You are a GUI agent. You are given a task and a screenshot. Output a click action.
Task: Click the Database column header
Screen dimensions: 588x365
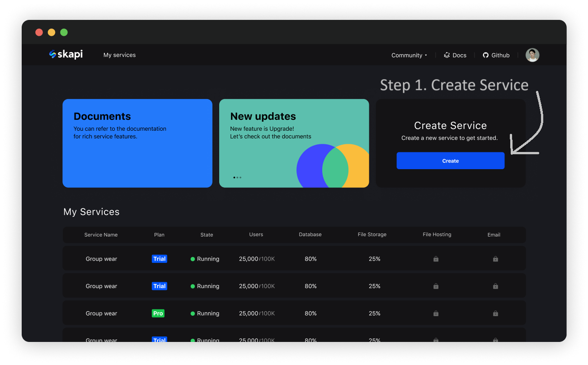[310, 235]
